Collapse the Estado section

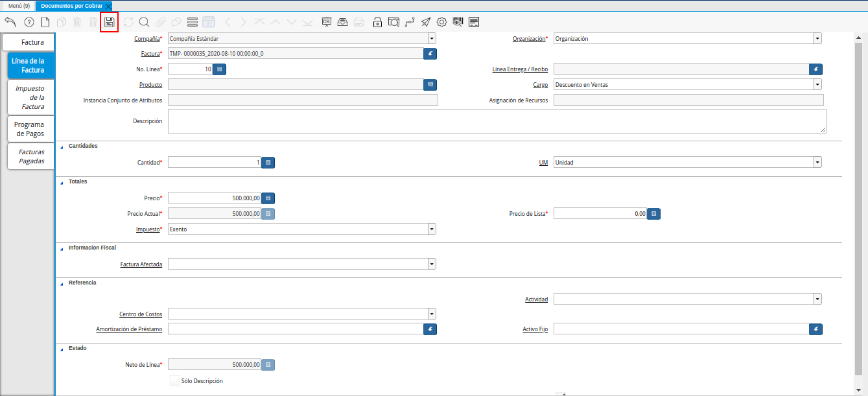[62, 349]
